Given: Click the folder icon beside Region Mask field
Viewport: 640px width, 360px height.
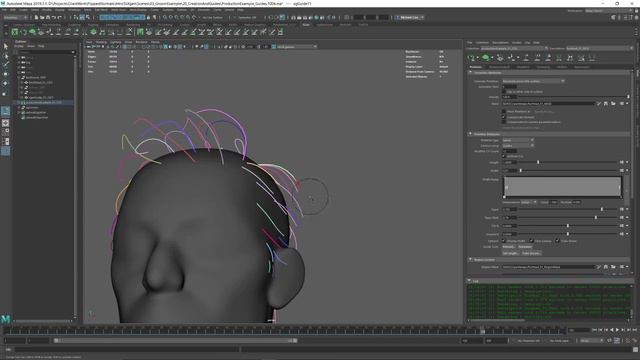Looking at the screenshot, I should click(x=613, y=267).
